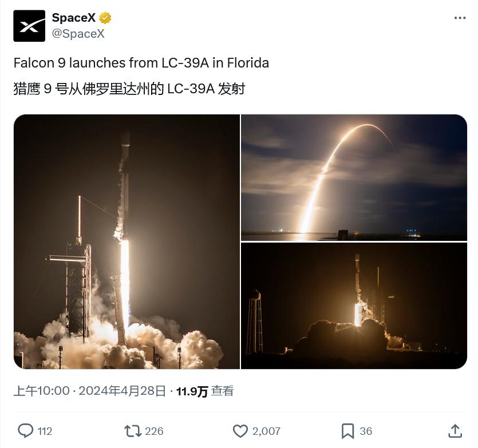Viewport: 478px width, 448px height.
Task: Click the 226 reposts count
Action: (x=154, y=431)
